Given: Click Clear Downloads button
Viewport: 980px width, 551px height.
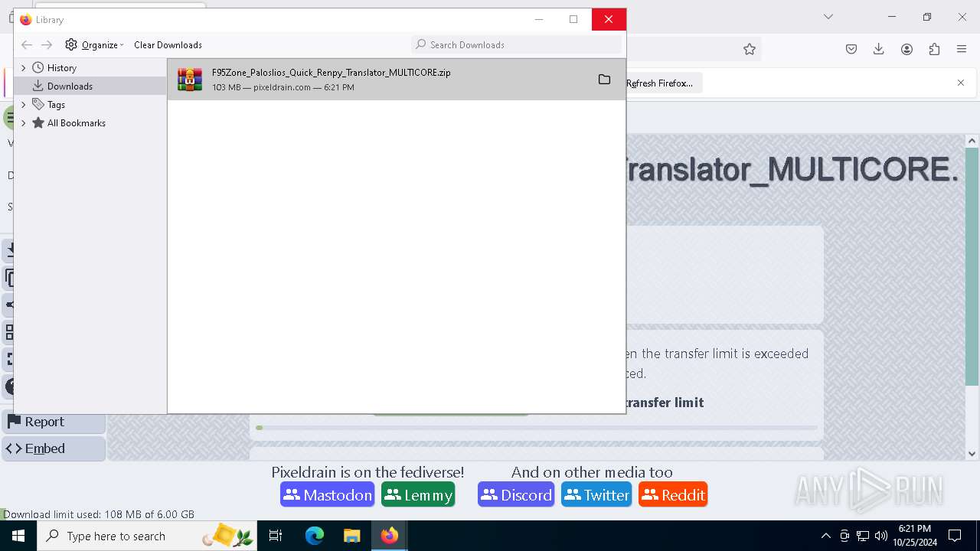Looking at the screenshot, I should pyautogui.click(x=168, y=44).
